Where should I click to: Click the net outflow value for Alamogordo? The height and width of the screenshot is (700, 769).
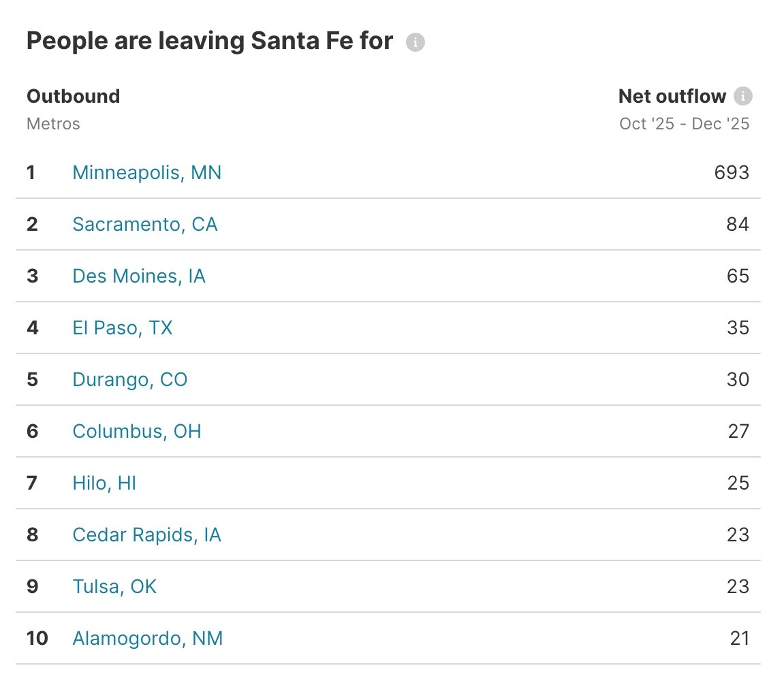coord(738,638)
